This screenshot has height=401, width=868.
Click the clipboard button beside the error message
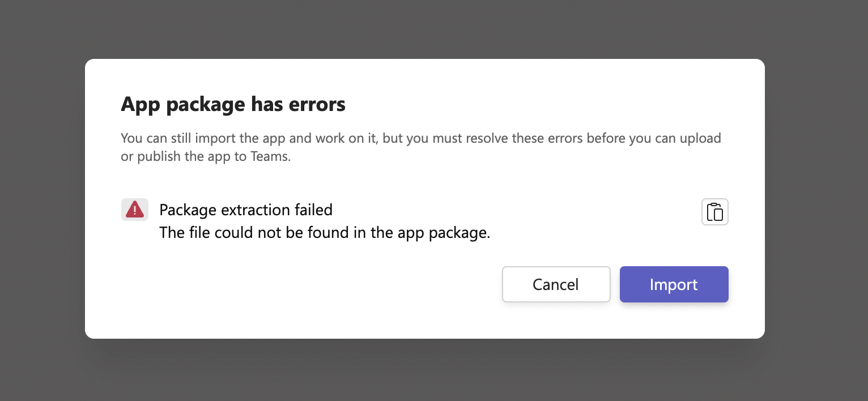[715, 211]
